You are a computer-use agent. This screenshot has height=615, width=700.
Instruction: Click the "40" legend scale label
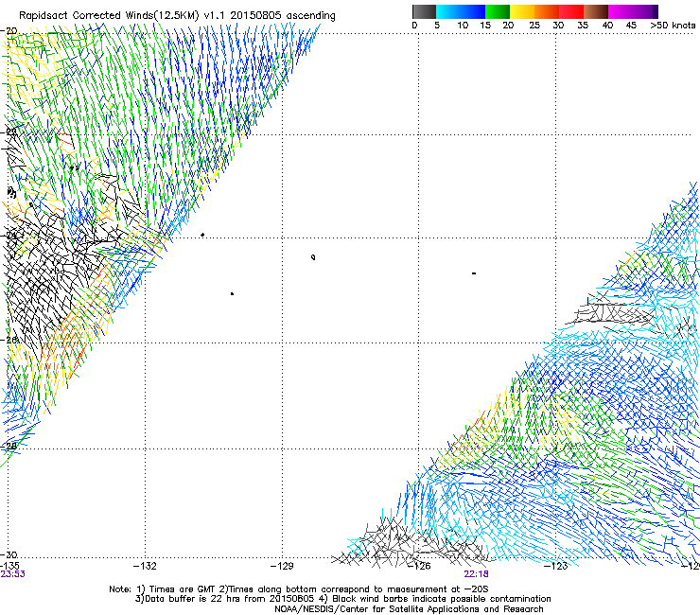[x=607, y=26]
